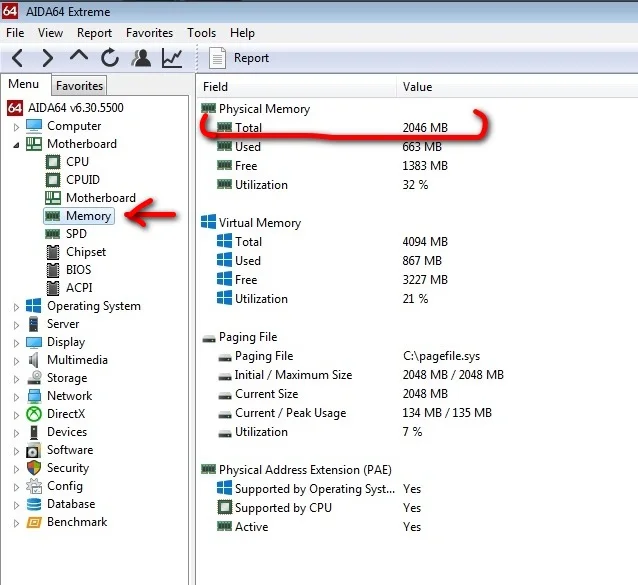Click the Server tower icon
638x585 pixels.
(34, 324)
